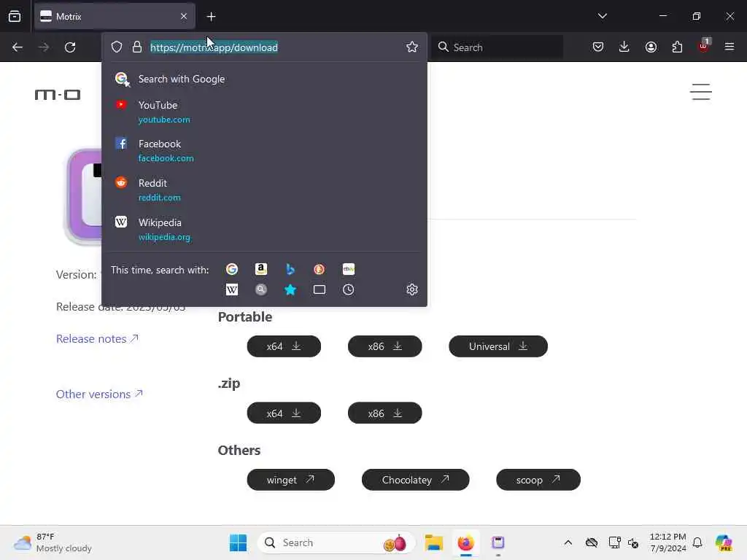The height and width of the screenshot is (560, 747).
Task: Click the uBlock Origin extension icon
Action: [x=704, y=46]
